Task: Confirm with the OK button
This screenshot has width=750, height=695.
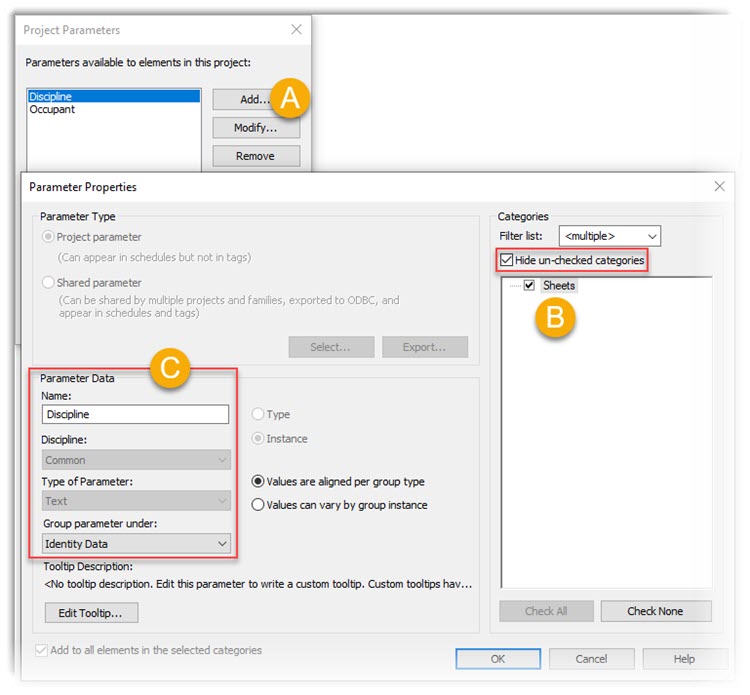Action: pos(498,659)
